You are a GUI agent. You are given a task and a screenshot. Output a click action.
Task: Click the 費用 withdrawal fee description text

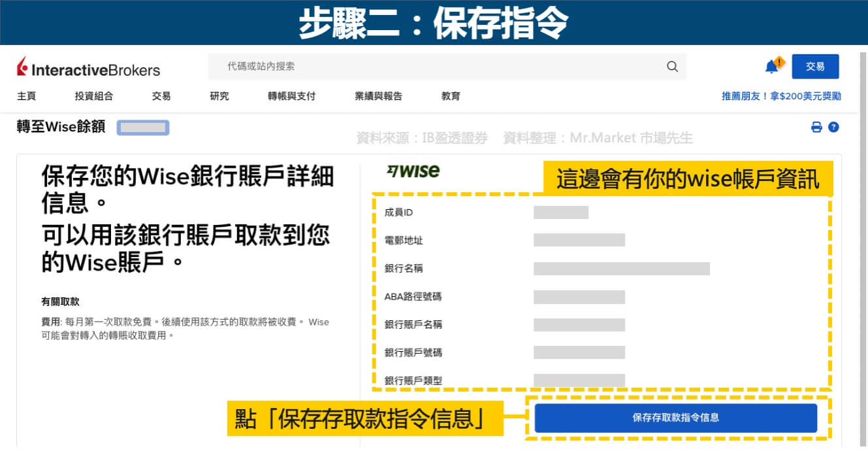(x=185, y=329)
